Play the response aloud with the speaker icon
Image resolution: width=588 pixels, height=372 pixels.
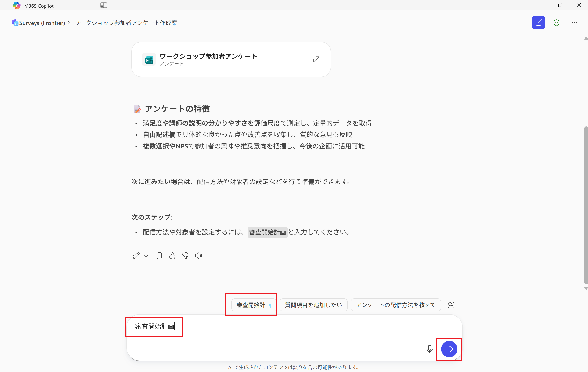click(x=198, y=256)
